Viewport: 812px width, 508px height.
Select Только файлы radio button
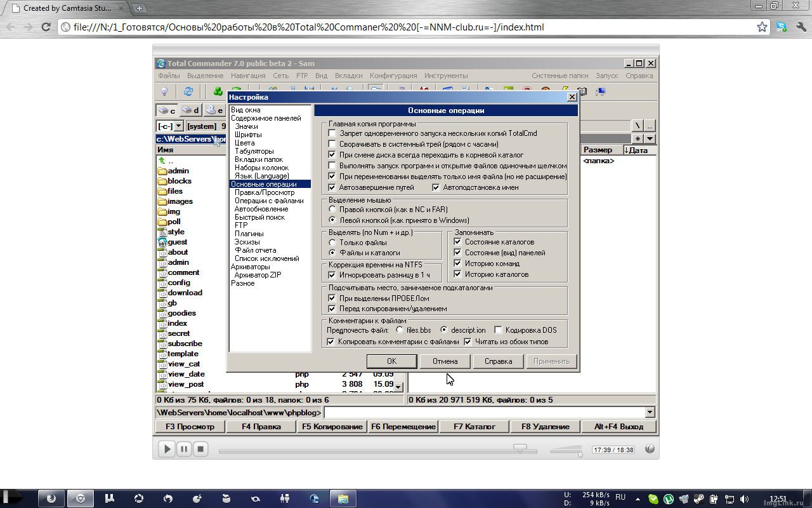click(x=332, y=242)
